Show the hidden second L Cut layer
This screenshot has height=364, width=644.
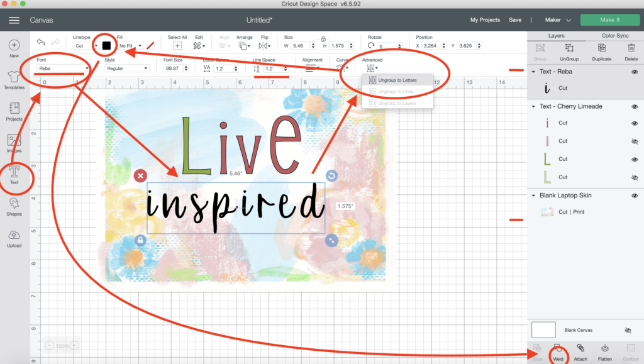coord(635,178)
